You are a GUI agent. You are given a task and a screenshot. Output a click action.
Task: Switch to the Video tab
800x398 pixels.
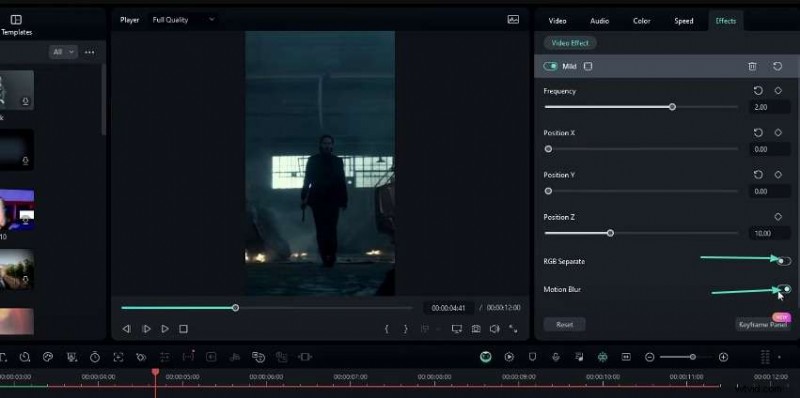coord(557,21)
